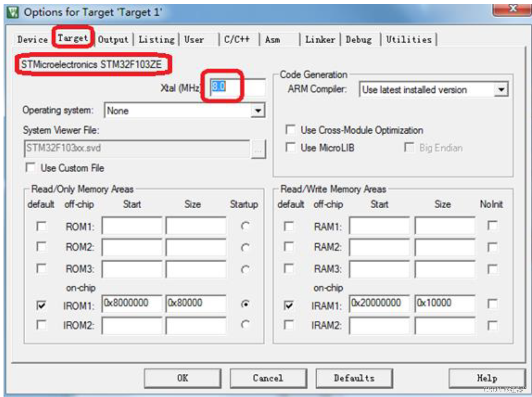
Task: Switch to the C/C++ tab
Action: pos(237,39)
